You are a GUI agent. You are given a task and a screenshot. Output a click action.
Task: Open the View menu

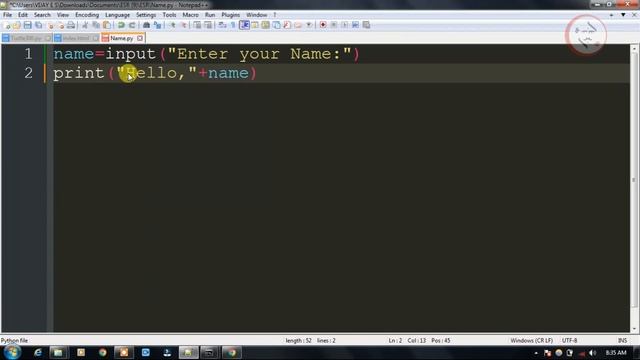62,15
